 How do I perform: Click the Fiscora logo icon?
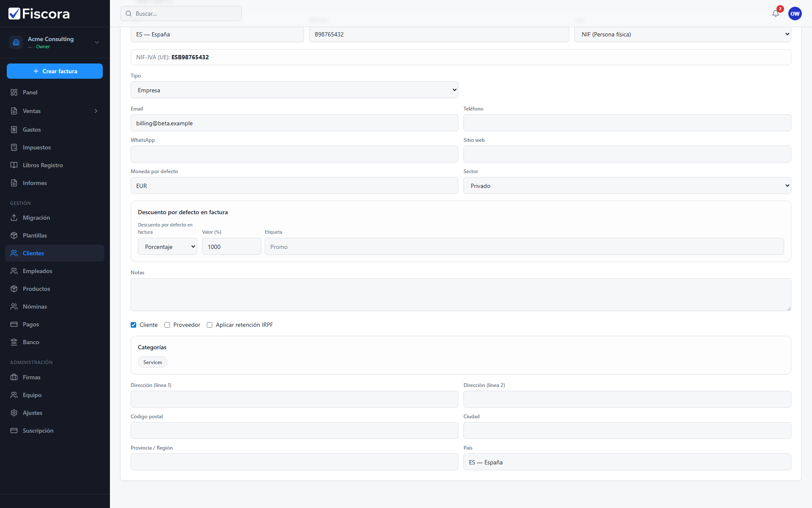(x=14, y=14)
